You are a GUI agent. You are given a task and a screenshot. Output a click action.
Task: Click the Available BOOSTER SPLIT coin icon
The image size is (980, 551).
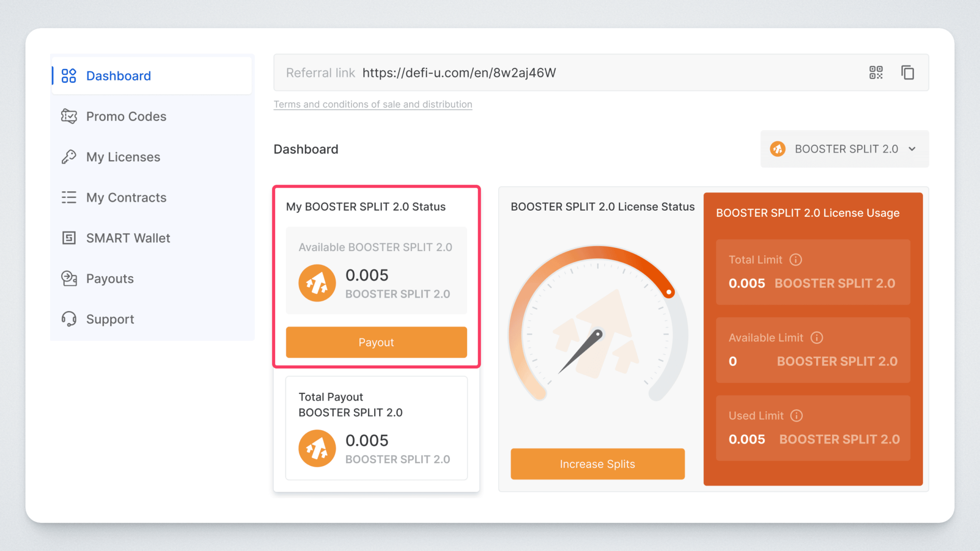pos(317,283)
